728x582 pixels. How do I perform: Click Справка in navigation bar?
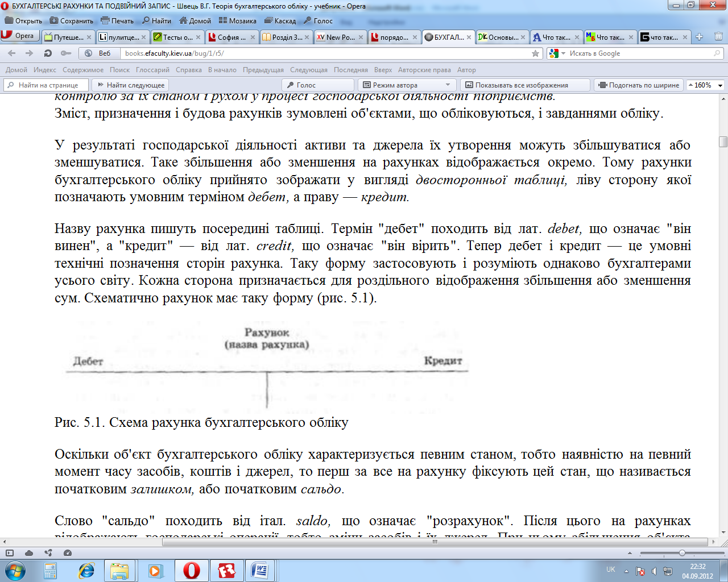[x=189, y=70]
